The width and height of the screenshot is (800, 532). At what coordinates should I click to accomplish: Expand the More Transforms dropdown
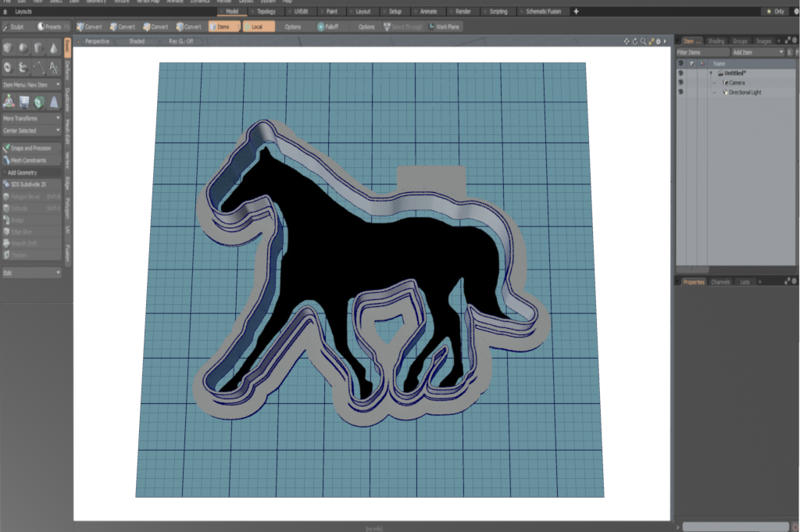31,118
